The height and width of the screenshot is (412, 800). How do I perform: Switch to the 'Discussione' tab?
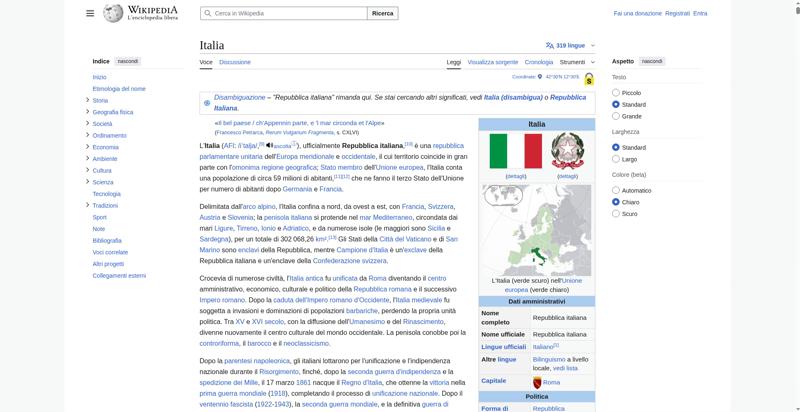(235, 62)
